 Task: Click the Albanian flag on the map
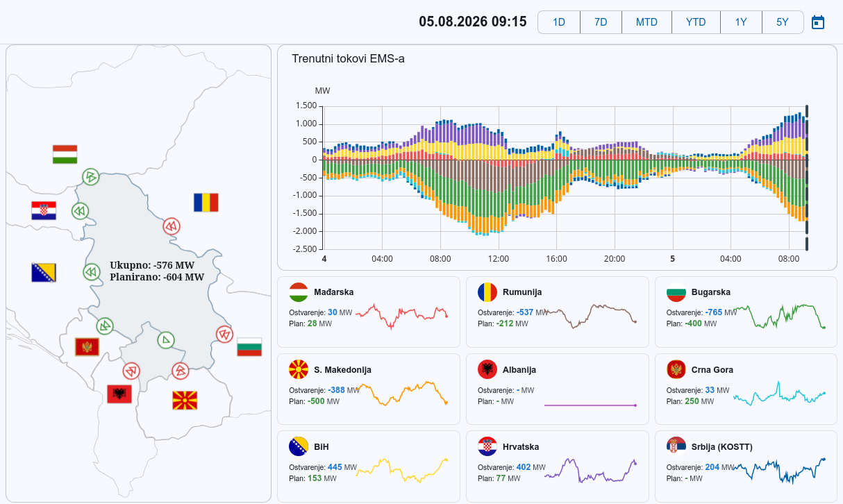[119, 394]
